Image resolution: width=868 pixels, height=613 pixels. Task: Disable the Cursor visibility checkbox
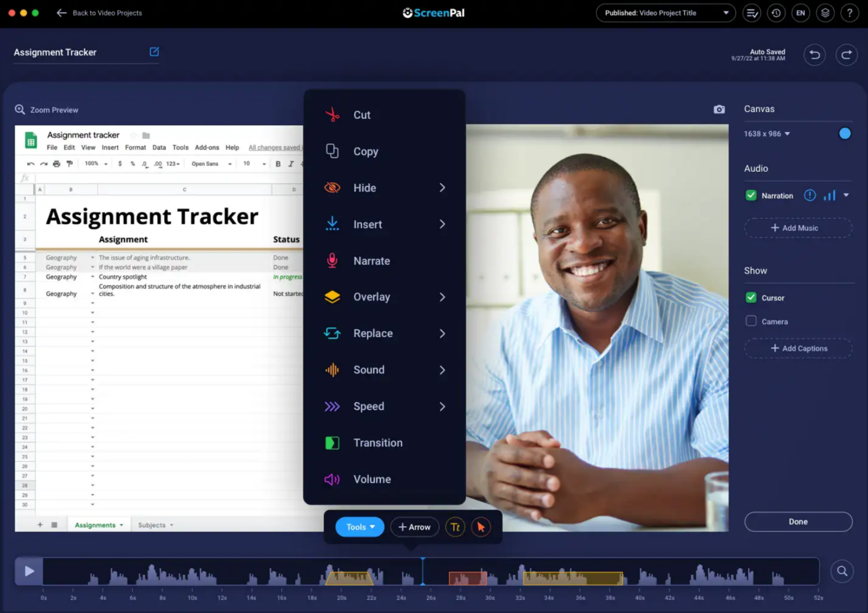(751, 297)
